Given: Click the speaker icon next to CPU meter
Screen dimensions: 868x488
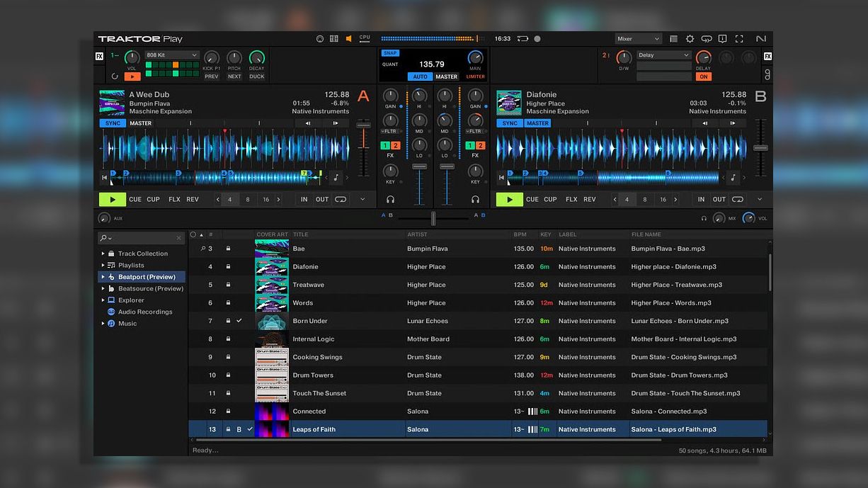Looking at the screenshot, I should (348, 38).
